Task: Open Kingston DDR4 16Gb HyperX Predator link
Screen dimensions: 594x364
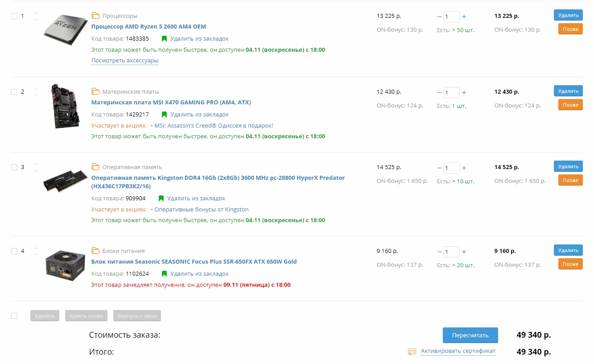Action: tap(218, 182)
